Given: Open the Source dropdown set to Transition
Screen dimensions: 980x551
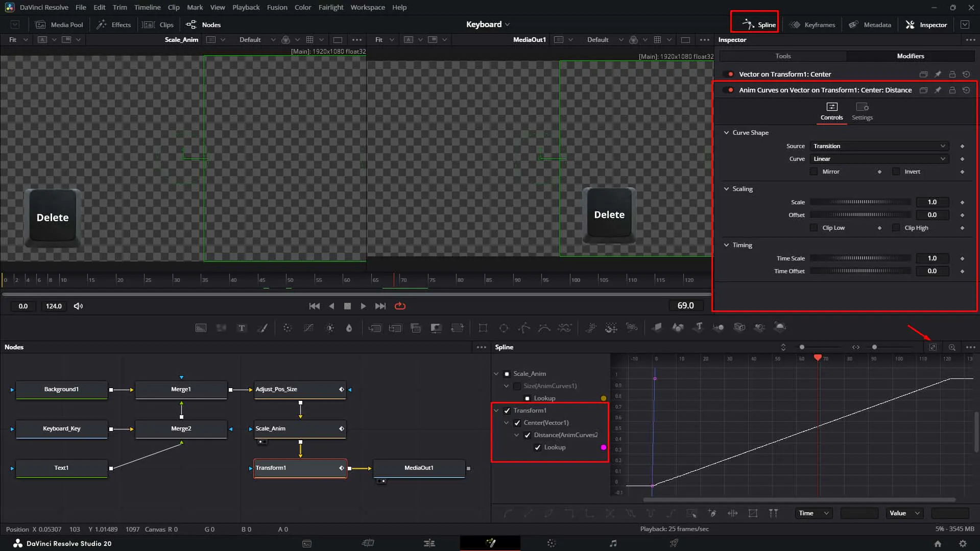Looking at the screenshot, I should 879,146.
